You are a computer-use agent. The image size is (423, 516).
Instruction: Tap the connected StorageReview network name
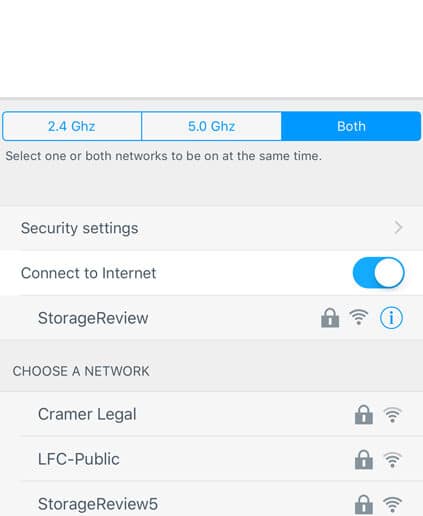(93, 318)
